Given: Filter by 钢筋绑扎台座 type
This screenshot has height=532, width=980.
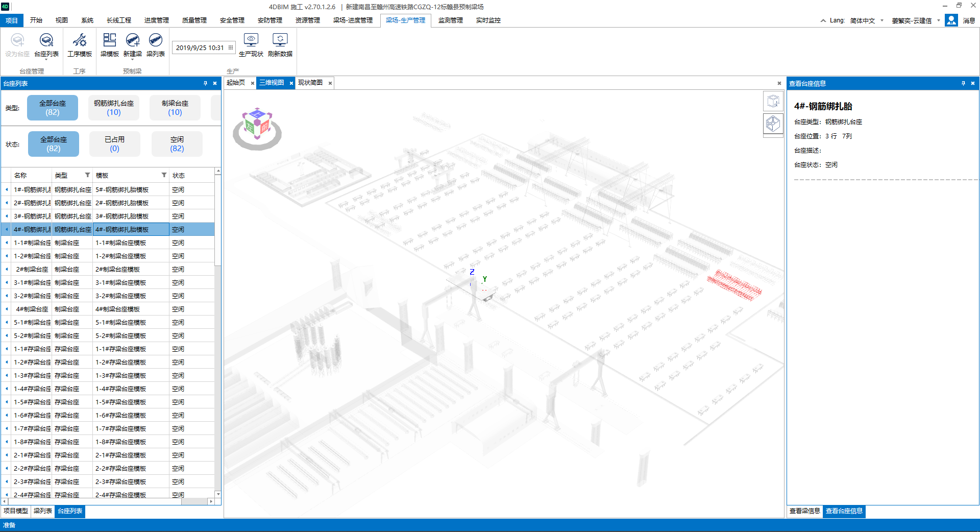Looking at the screenshot, I should point(114,108).
